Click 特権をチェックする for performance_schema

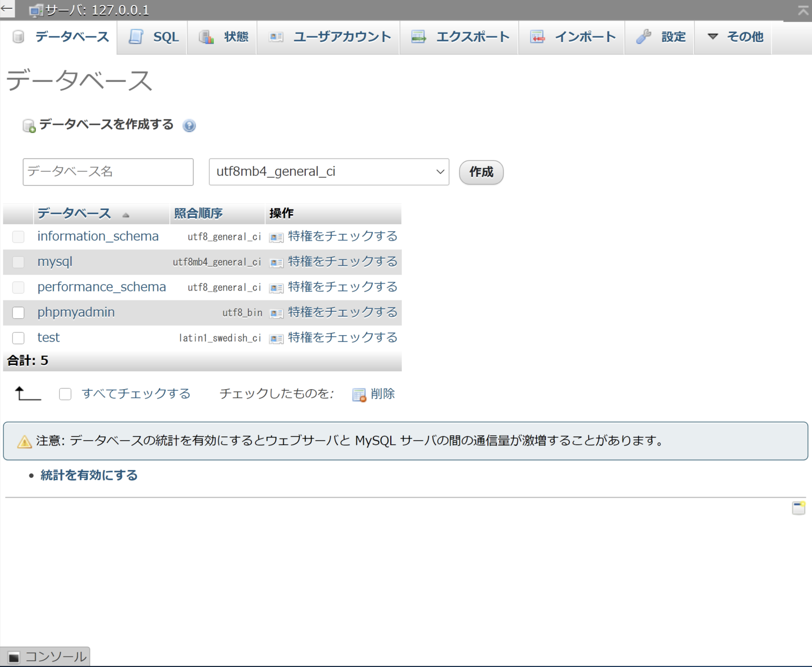click(342, 287)
